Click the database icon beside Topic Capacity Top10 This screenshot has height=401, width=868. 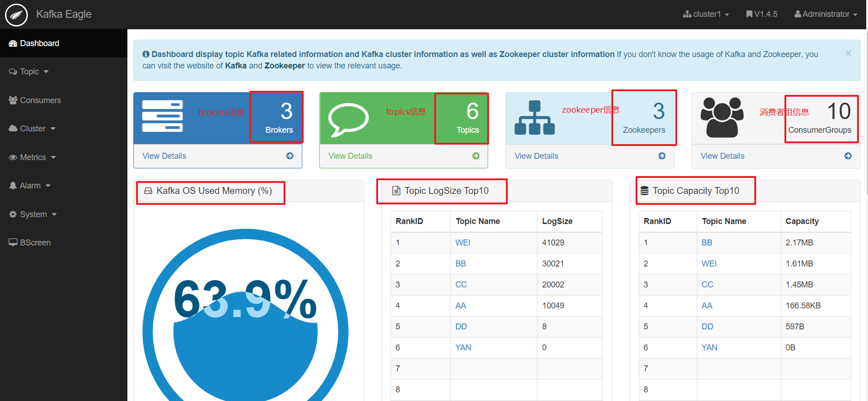[x=644, y=191]
